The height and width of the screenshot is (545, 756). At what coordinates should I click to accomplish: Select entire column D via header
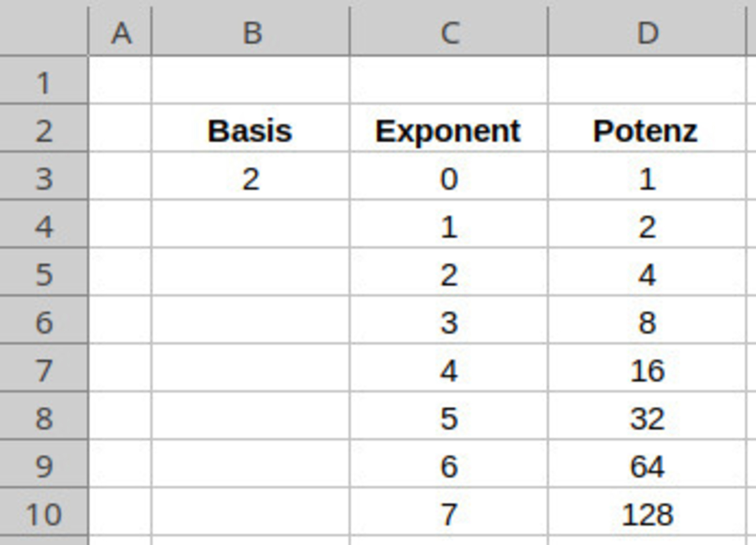647,32
